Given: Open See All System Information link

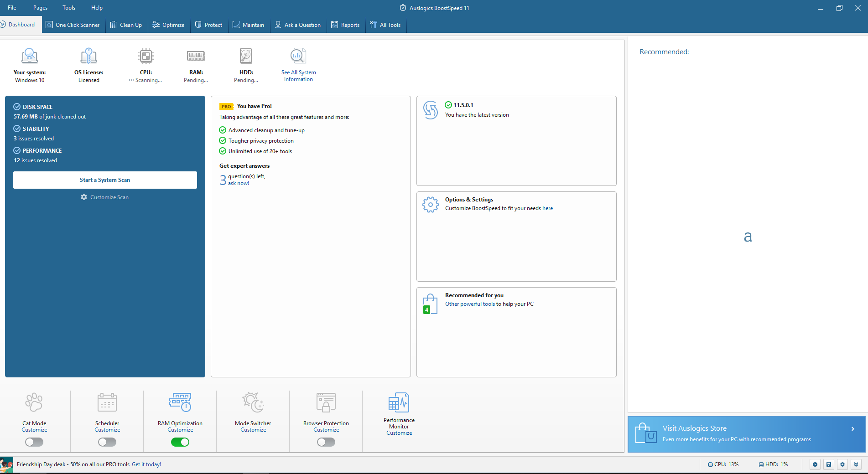Looking at the screenshot, I should click(299, 76).
